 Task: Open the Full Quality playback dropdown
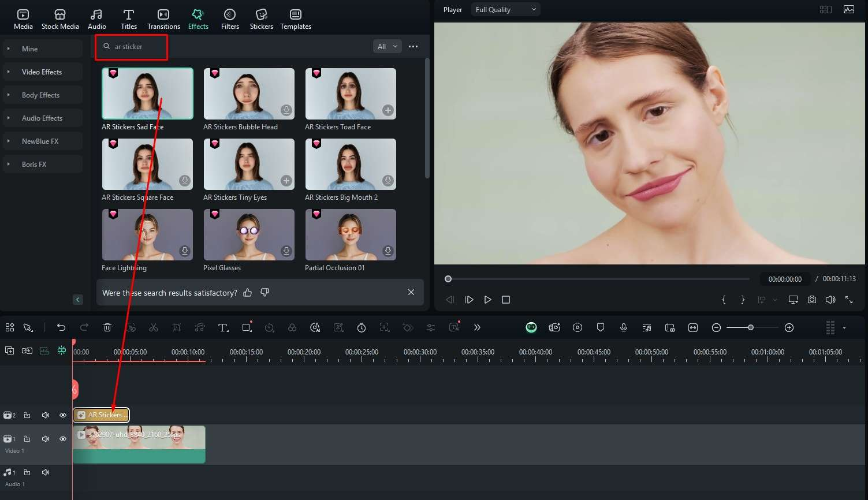click(505, 9)
